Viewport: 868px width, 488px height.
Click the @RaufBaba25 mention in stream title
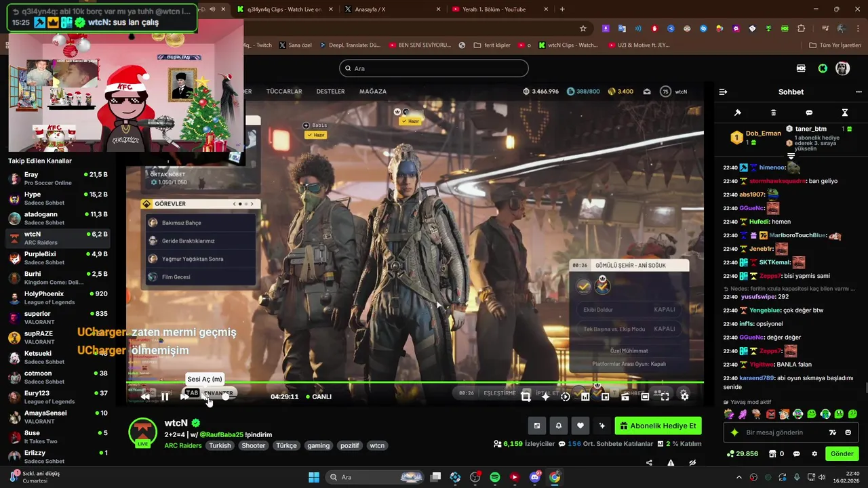[x=221, y=434]
